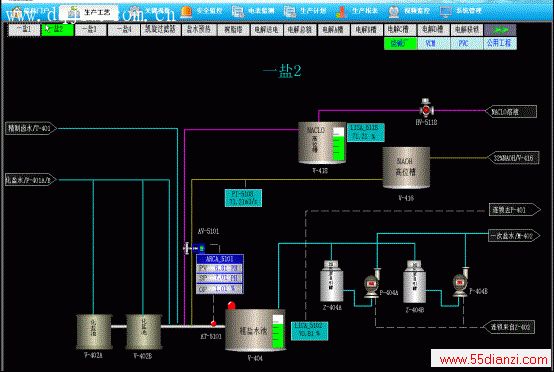
Task: Click the HV-5118 valve icon
Action: pos(426,108)
